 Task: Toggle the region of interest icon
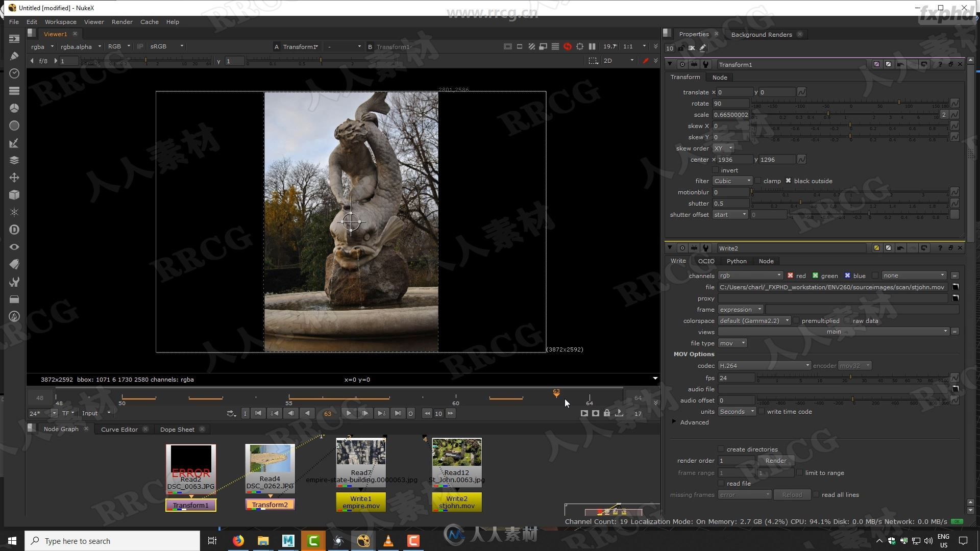pos(580,46)
